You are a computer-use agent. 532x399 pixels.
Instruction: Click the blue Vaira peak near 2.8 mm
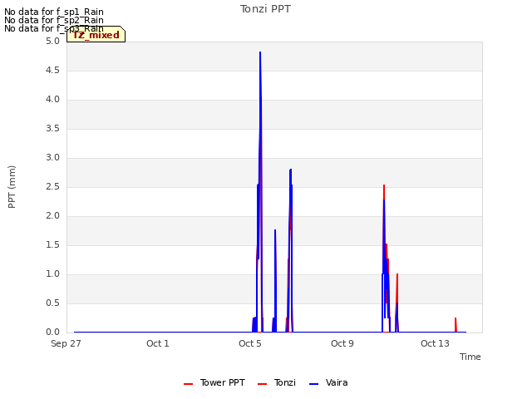tap(290, 170)
